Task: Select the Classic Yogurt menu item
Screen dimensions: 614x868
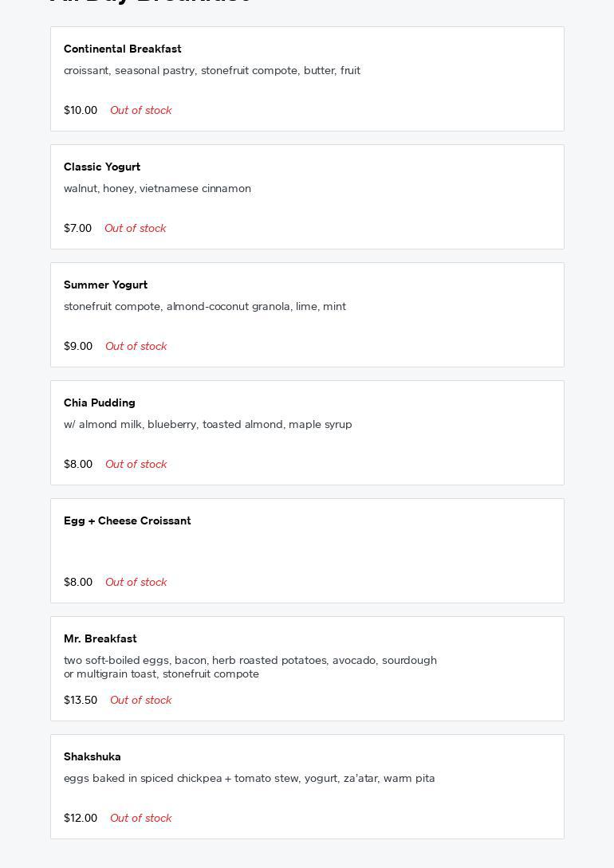Action: pyautogui.click(x=307, y=197)
